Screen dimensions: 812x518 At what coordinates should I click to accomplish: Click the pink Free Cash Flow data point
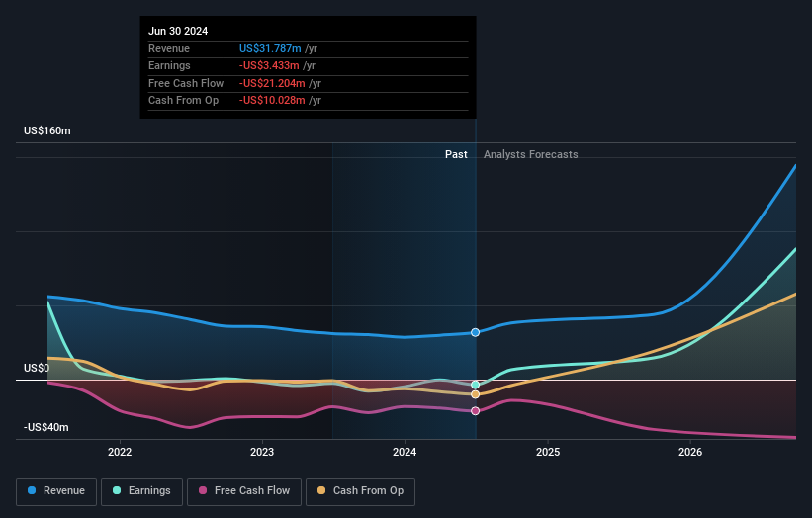coord(475,411)
